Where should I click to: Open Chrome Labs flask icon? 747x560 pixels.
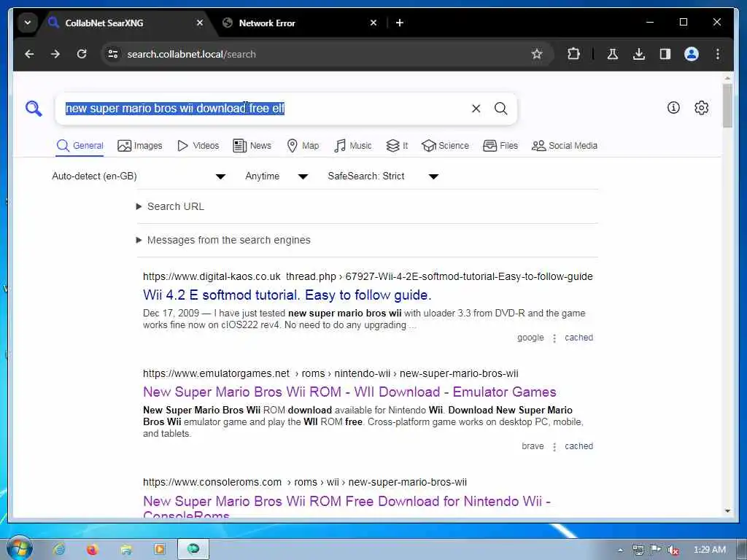click(x=613, y=54)
